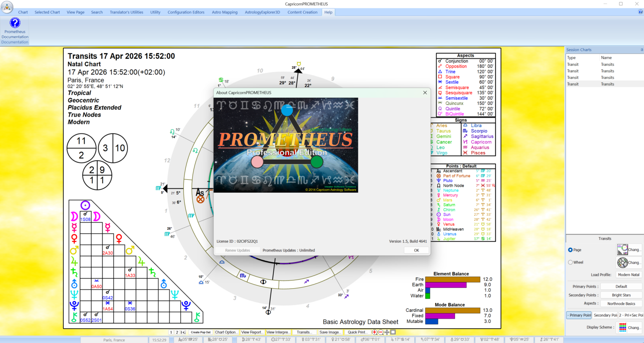Click the Save Image... button
The width and height of the screenshot is (644, 343).
(330, 332)
